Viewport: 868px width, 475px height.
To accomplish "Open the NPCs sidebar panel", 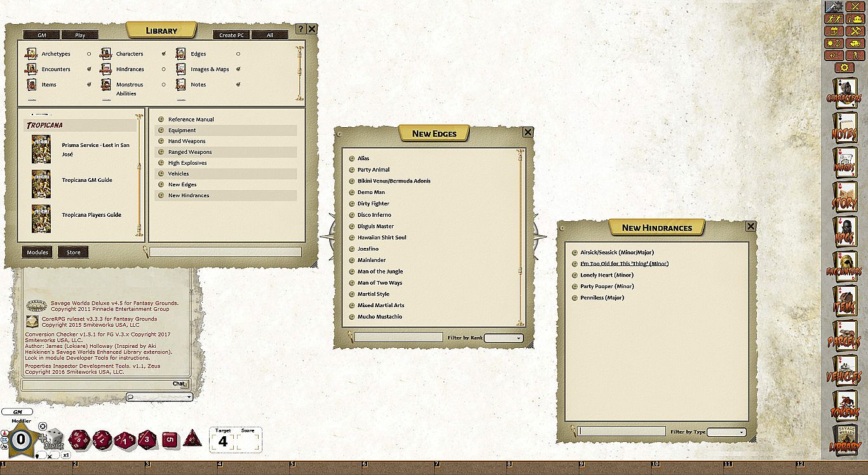I will pos(844,233).
